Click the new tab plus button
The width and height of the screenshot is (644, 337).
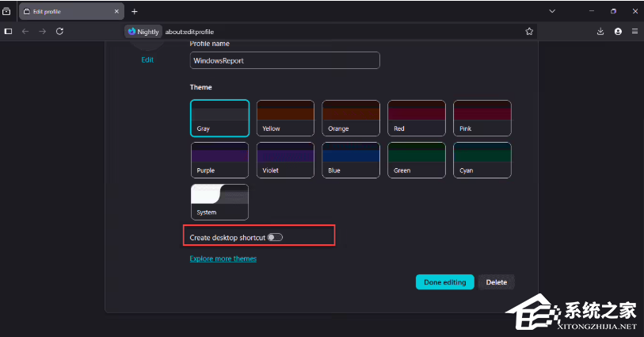[134, 12]
